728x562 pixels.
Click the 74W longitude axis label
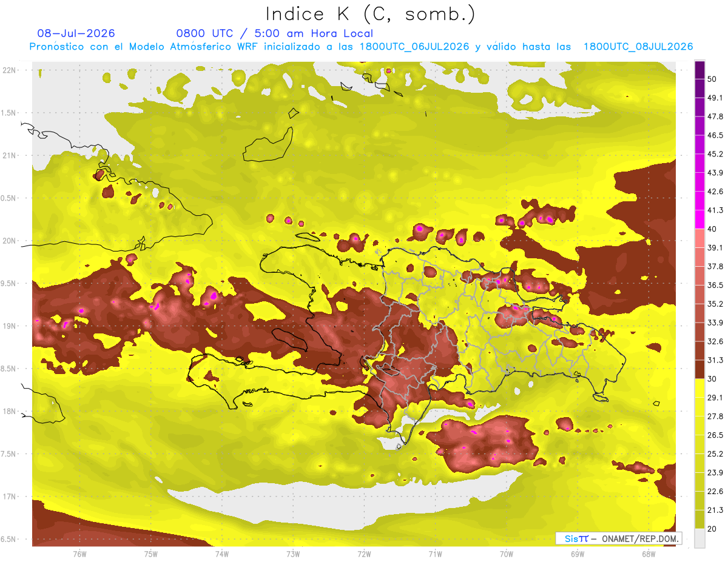222,554
